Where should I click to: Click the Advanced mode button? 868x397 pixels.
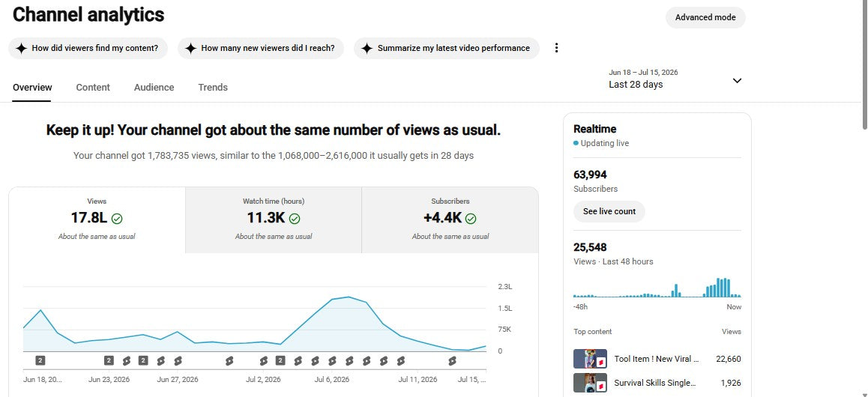pyautogui.click(x=705, y=17)
